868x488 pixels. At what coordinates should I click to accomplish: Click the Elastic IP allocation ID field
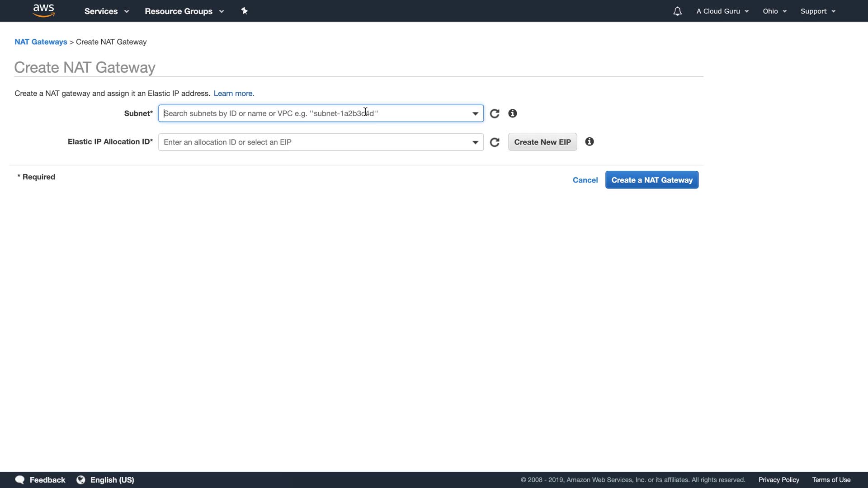pos(312,142)
